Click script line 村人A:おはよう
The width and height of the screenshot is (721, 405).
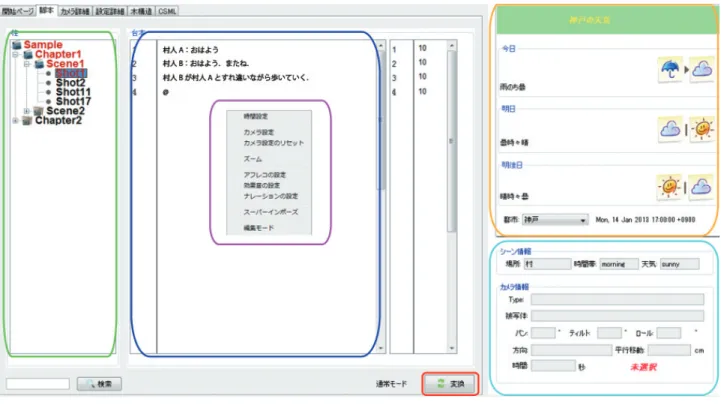pos(191,50)
